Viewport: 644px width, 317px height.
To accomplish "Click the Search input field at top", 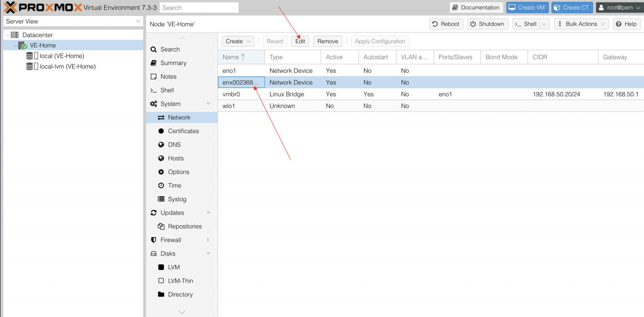I will 199,7.
